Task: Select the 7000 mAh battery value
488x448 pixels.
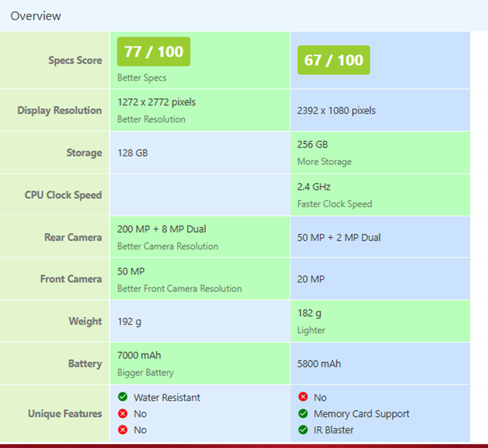Action: (x=139, y=355)
